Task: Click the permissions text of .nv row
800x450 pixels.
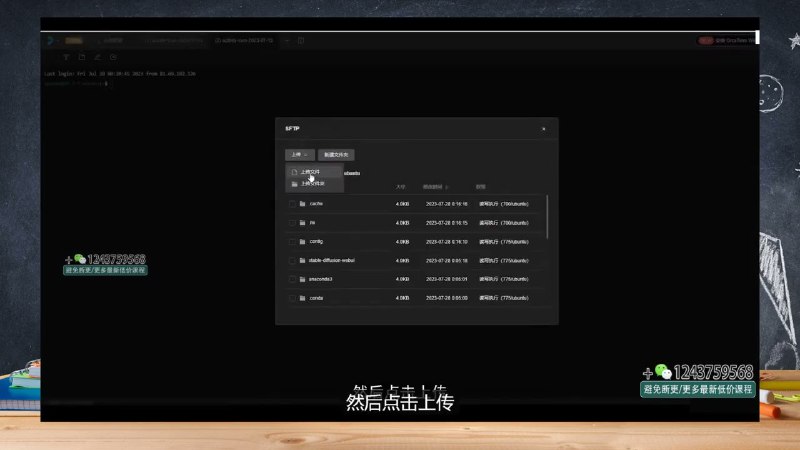Action: coord(504,223)
